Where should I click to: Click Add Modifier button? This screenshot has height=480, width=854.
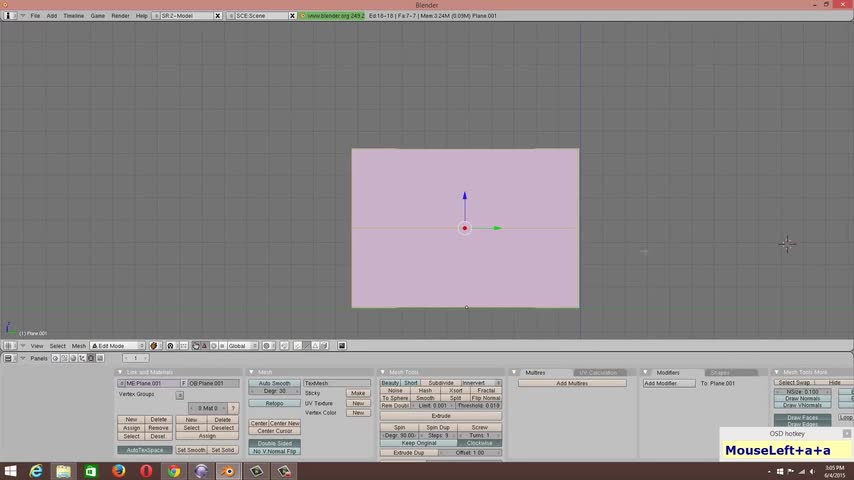(x=669, y=383)
